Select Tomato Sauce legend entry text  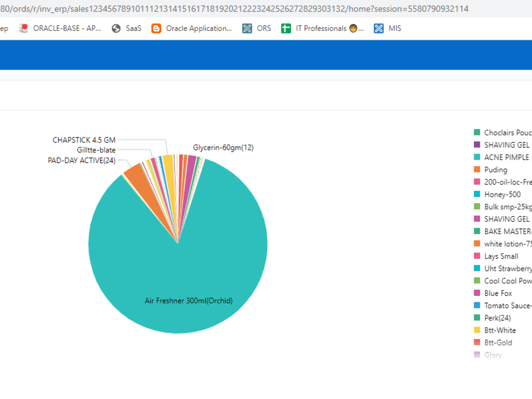[508, 306]
